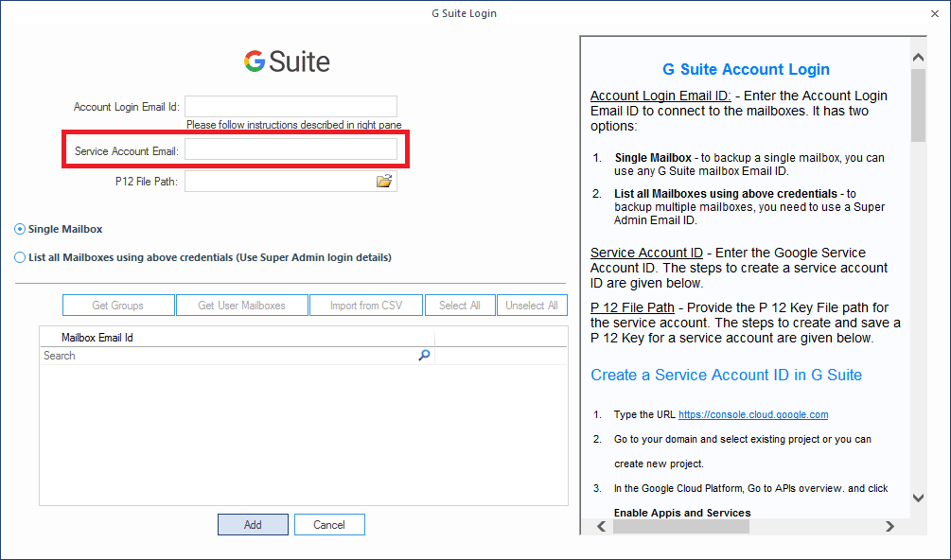Click the 'Service Account ID' help text
The height and width of the screenshot is (560, 951).
(646, 253)
